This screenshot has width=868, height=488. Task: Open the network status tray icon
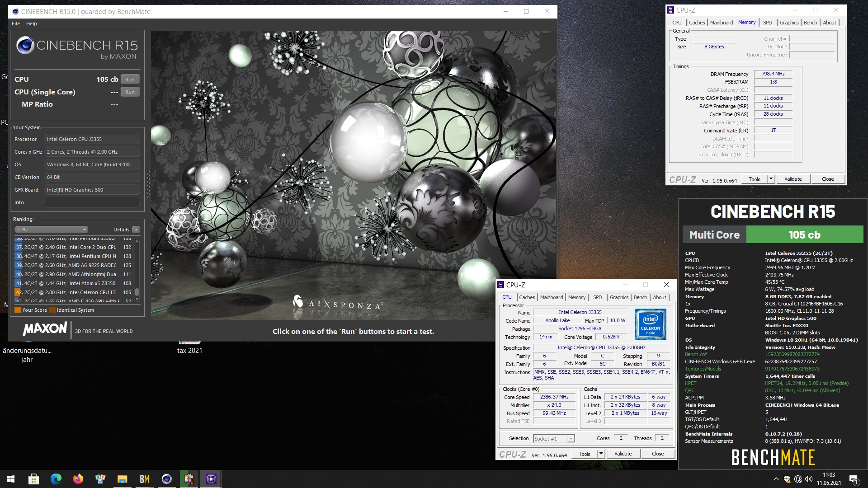click(798, 479)
